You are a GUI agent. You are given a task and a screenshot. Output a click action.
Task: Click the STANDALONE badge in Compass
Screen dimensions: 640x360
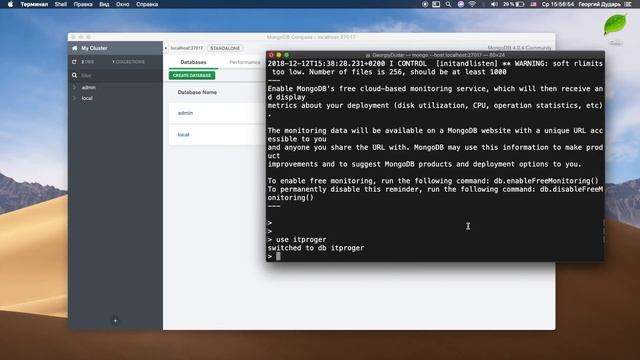pos(225,48)
